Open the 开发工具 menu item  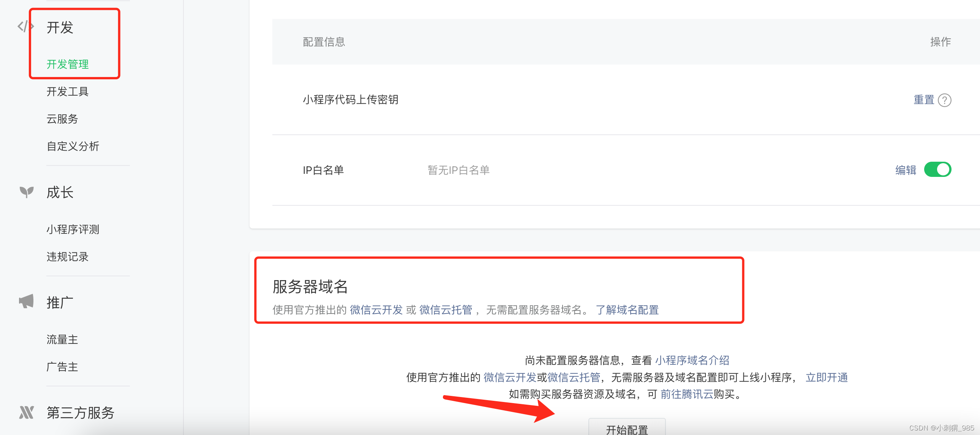pyautogui.click(x=68, y=91)
